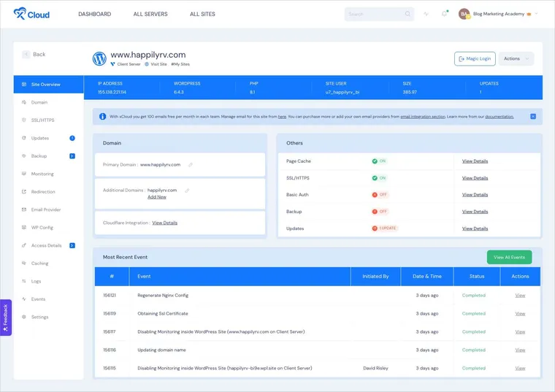Open View Details for Page Cache
The image size is (555, 392).
point(475,161)
